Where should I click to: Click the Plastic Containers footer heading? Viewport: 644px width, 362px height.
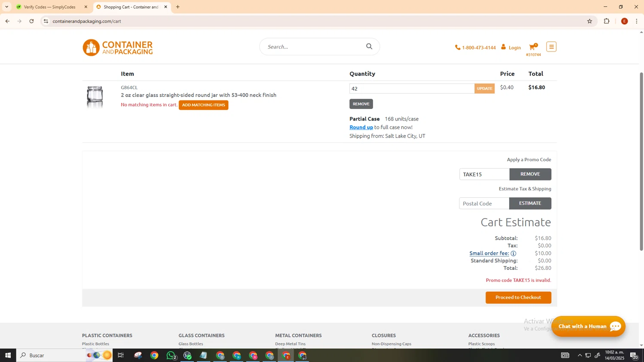(107, 335)
